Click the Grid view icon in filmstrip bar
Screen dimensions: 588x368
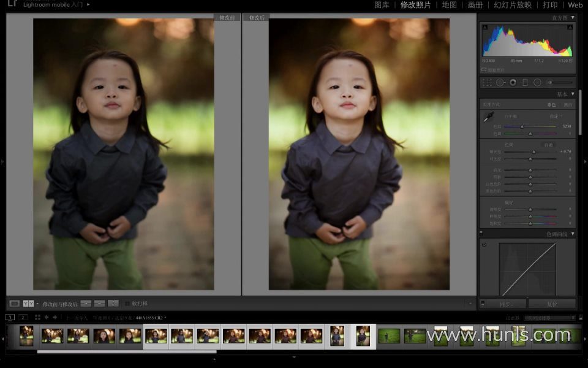[x=37, y=317]
